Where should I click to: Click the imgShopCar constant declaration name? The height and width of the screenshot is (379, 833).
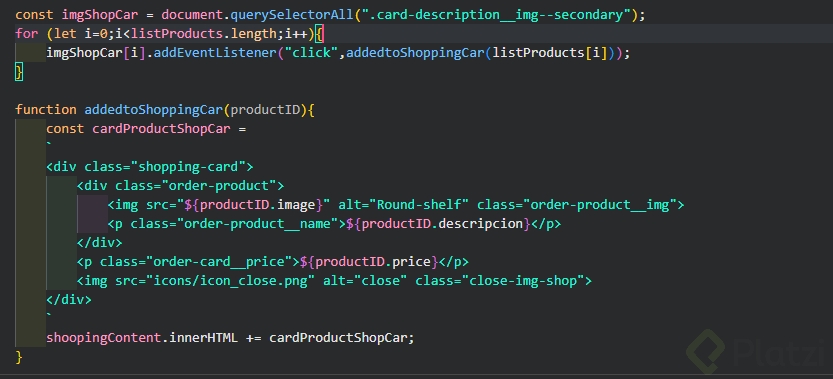[100, 15]
